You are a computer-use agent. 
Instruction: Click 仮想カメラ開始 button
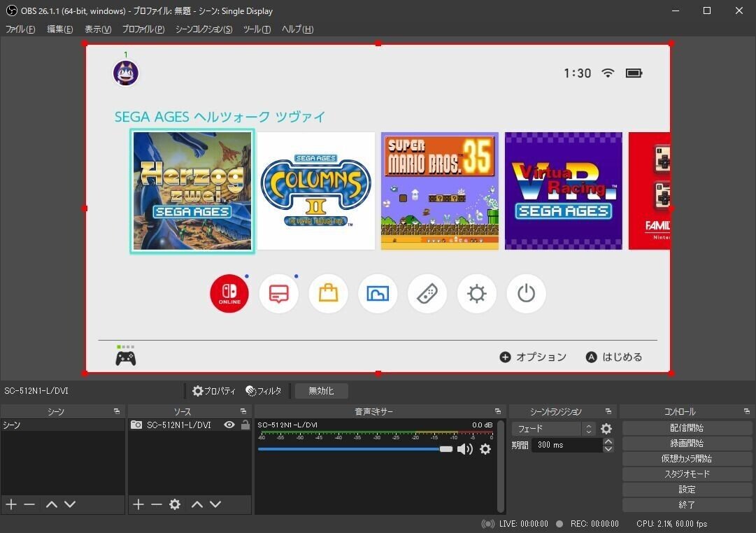point(687,459)
